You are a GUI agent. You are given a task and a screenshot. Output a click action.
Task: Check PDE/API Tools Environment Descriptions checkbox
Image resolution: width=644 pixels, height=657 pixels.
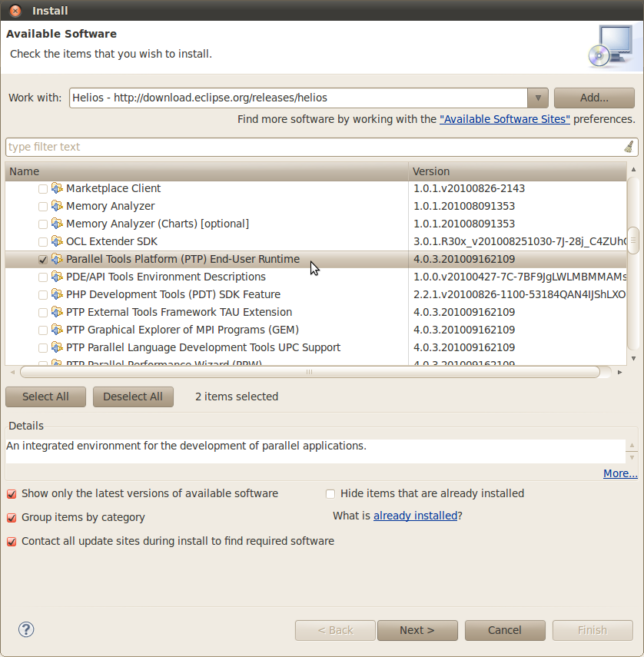43,277
